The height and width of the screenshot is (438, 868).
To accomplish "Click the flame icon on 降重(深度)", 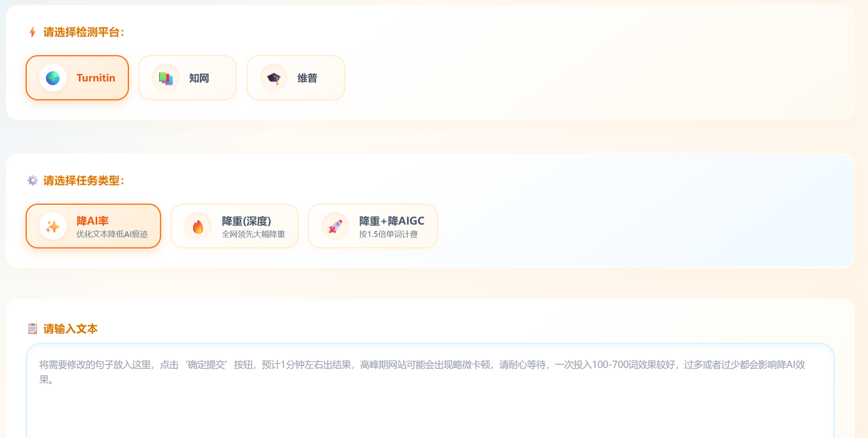I will [198, 226].
